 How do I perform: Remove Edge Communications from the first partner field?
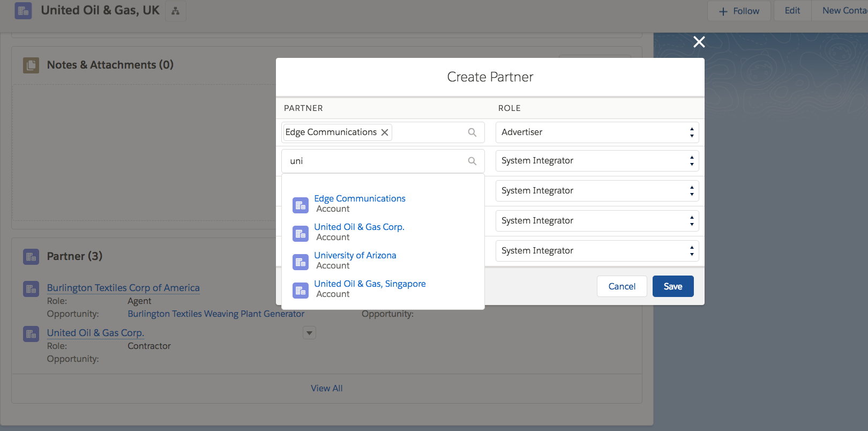point(385,132)
